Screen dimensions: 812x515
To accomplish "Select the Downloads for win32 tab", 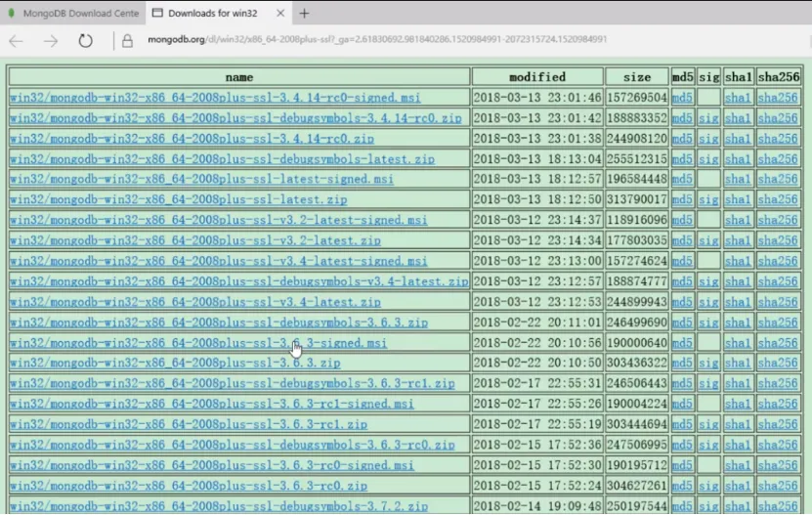I will [x=212, y=13].
